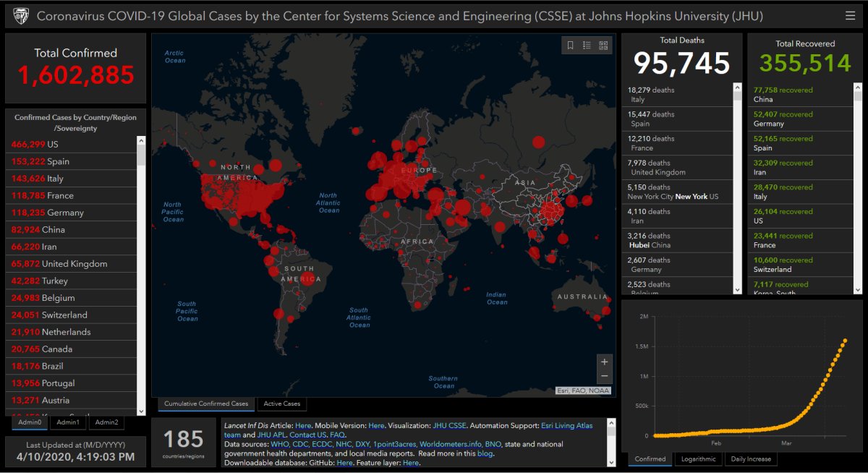
Task: Select the 65,872 United Kingdom row
Action: coord(71,264)
